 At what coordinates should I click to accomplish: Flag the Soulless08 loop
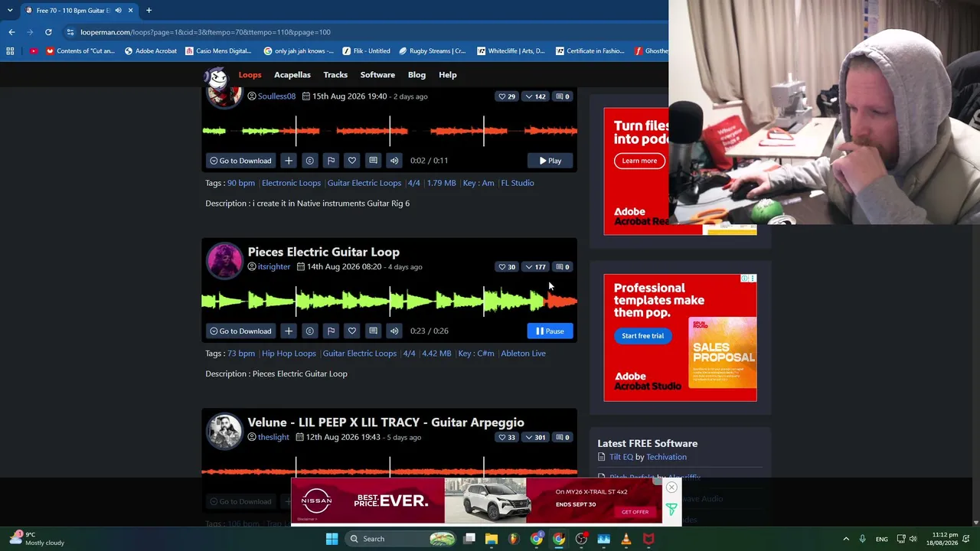[x=331, y=161]
